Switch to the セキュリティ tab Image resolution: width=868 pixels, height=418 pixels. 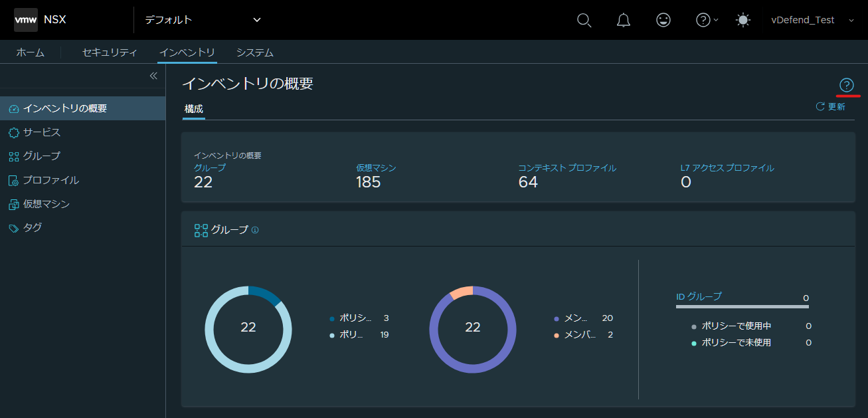110,52
